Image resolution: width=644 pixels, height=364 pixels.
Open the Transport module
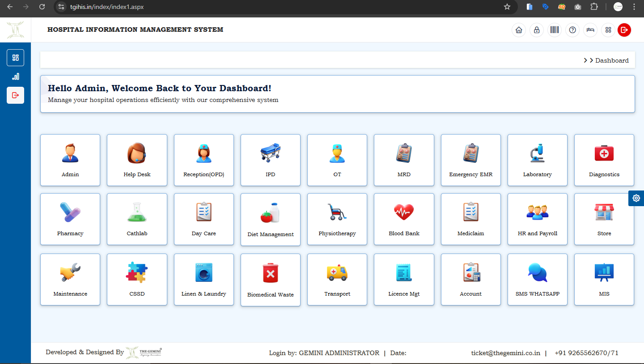(337, 279)
